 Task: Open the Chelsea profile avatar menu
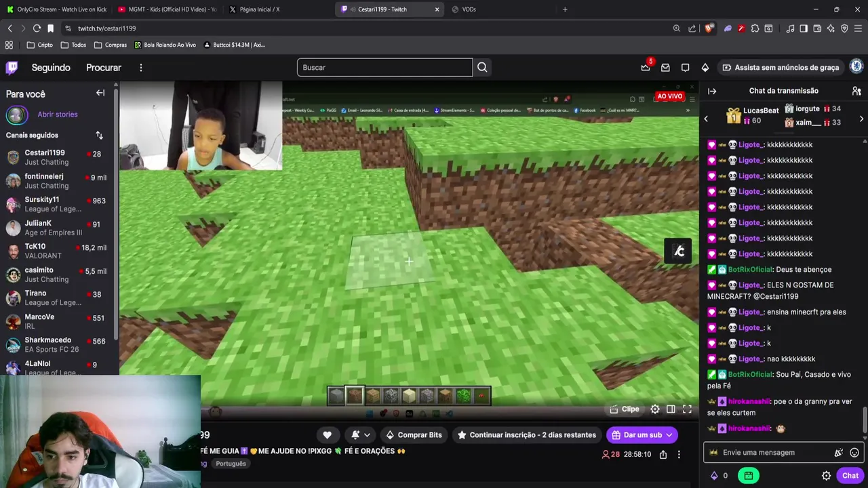pyautogui.click(x=856, y=66)
